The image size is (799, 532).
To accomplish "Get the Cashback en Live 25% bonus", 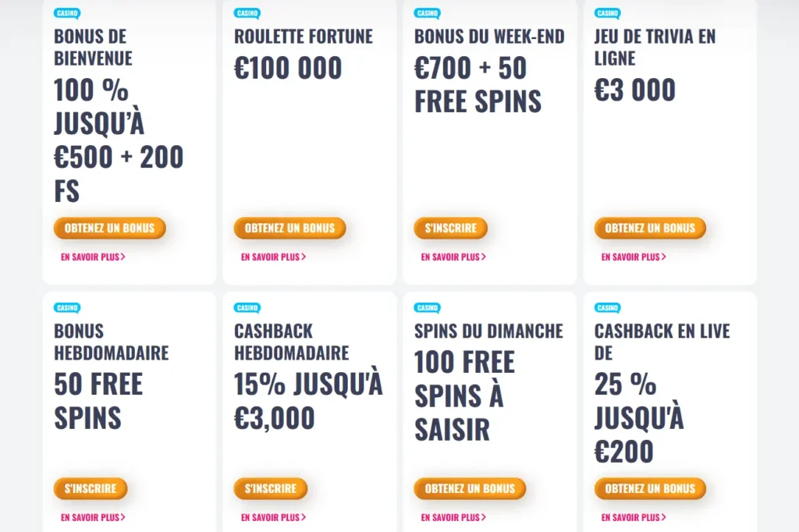I will click(x=650, y=488).
